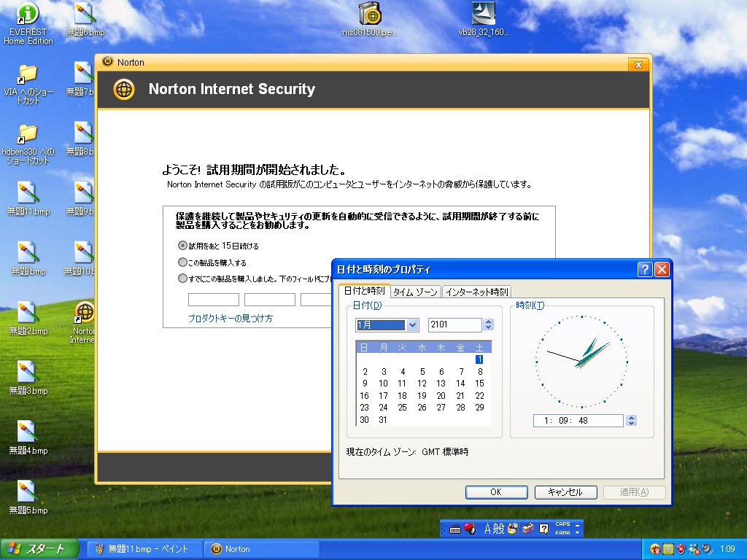The width and height of the screenshot is (747, 560).
Task: Click the network connection tray icon
Action: [x=694, y=549]
